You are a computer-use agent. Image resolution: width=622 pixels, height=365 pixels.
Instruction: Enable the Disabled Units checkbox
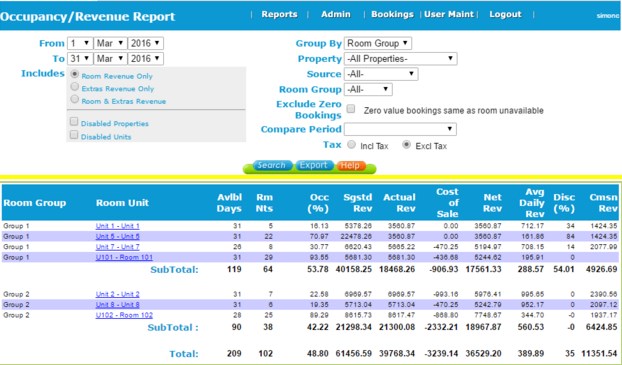(x=74, y=135)
